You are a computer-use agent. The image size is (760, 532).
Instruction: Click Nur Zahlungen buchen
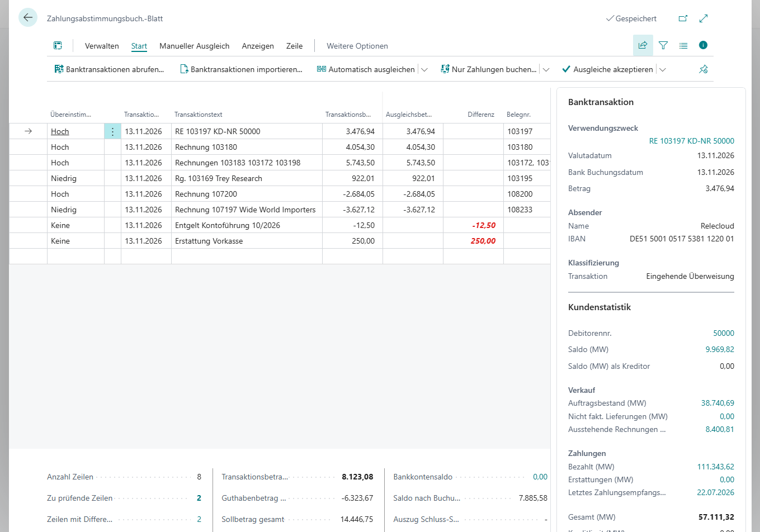tap(489, 69)
